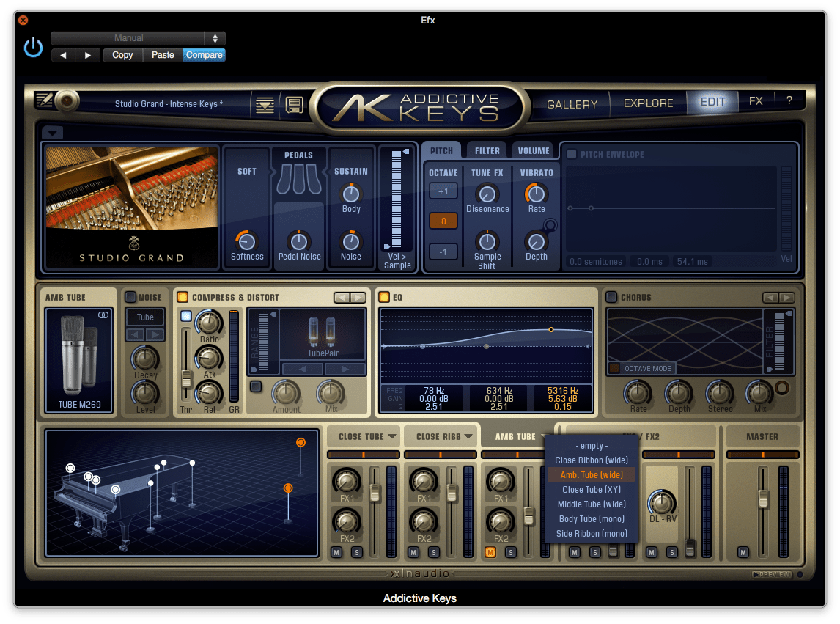Click the TubePair vacuum tubes icon
This screenshot has height=624, width=840.
click(x=323, y=331)
